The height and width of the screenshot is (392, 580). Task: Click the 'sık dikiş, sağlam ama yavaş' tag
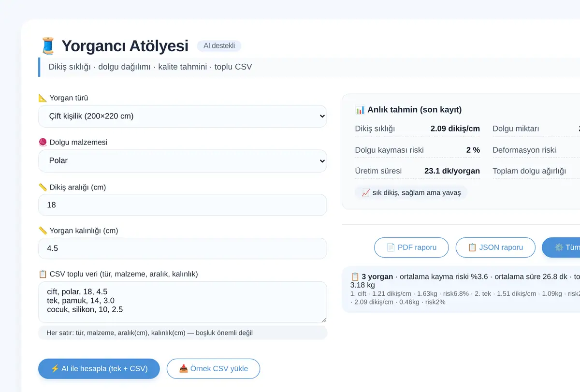[x=411, y=192]
